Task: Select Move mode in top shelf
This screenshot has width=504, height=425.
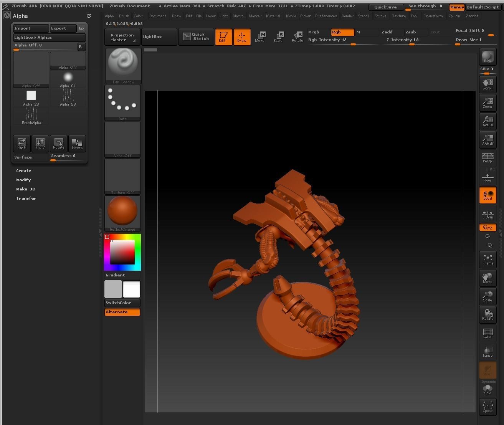Action: pos(260,37)
